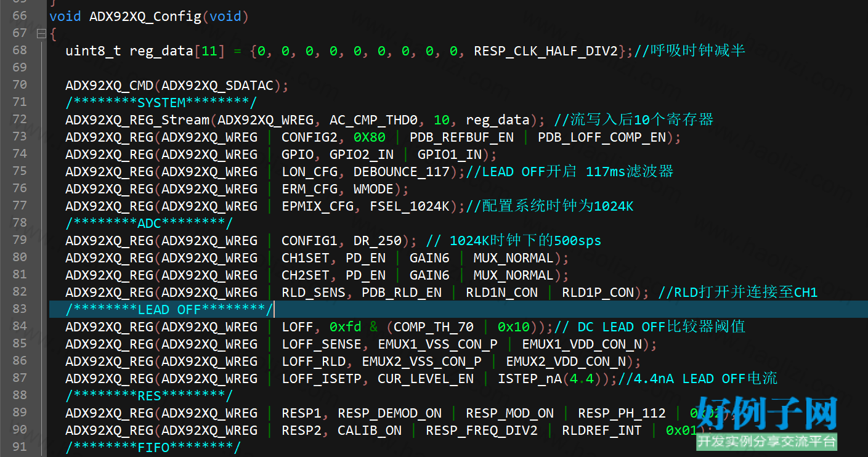Click line number 83 in gutter
868x457 pixels.
20,309
